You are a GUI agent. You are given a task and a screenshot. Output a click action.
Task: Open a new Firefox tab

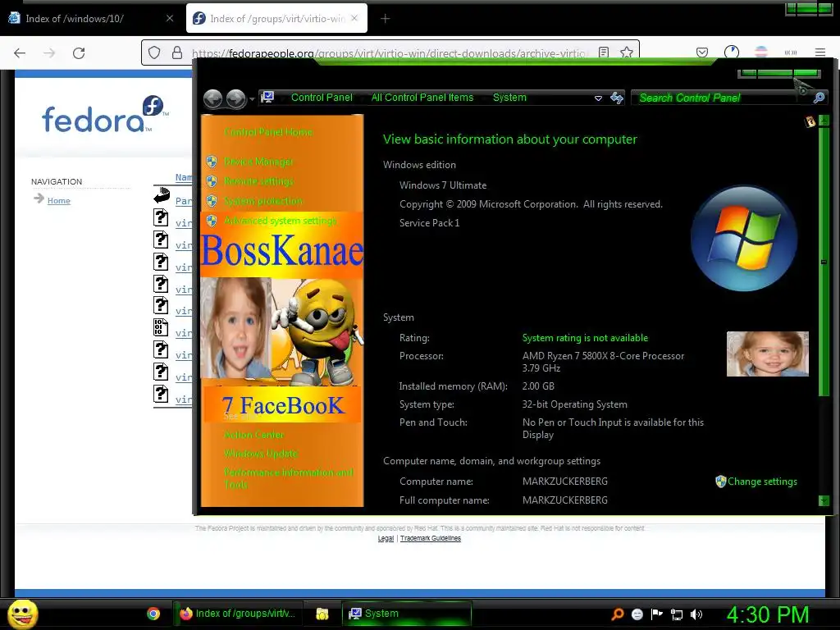point(386,19)
